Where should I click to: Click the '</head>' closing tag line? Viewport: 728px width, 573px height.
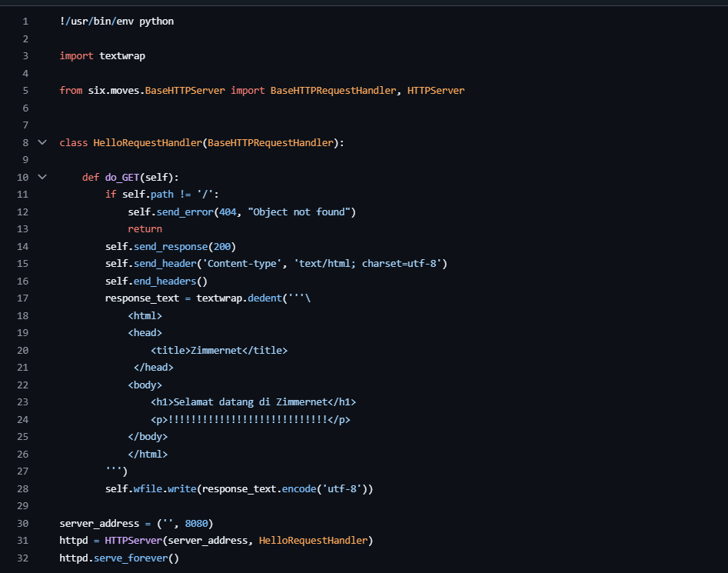click(153, 368)
